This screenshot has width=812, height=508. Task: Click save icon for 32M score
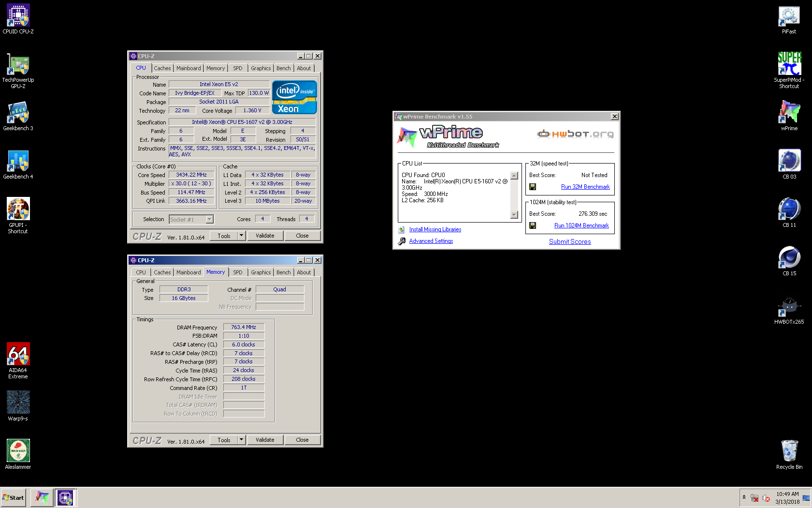coord(533,187)
